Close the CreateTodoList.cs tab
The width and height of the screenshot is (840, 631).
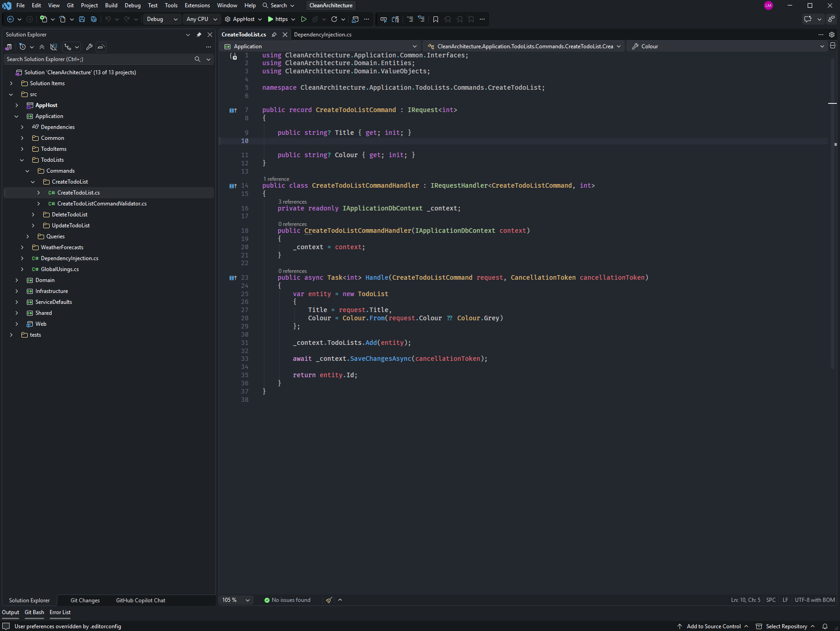tap(285, 35)
